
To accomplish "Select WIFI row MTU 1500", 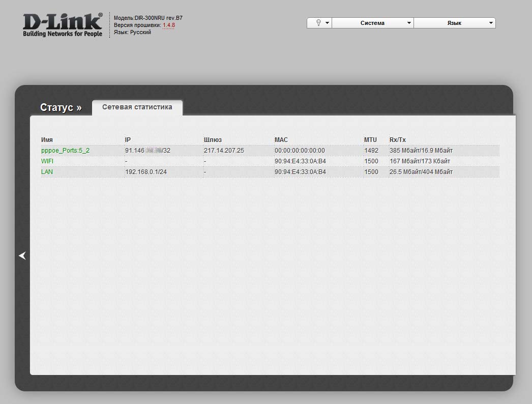I will (371, 161).
